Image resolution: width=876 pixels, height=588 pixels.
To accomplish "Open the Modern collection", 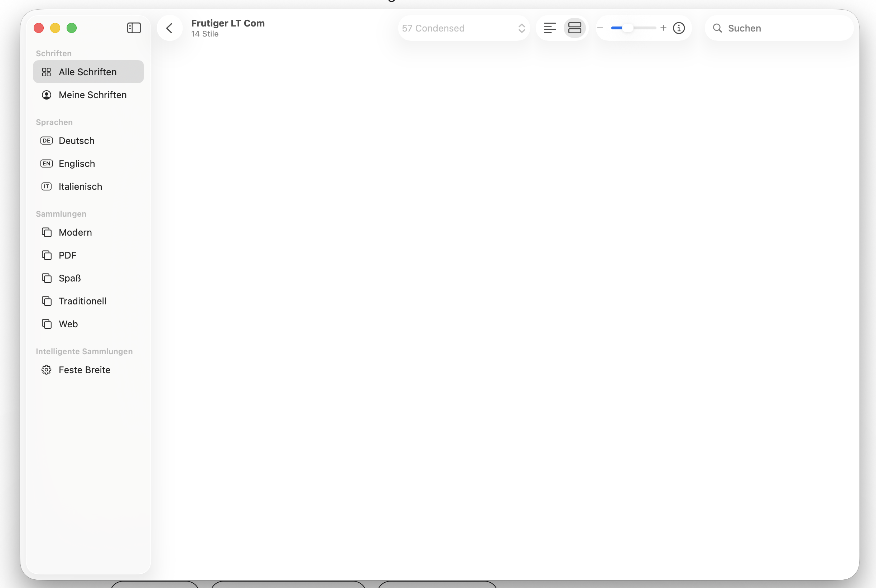I will pos(75,232).
